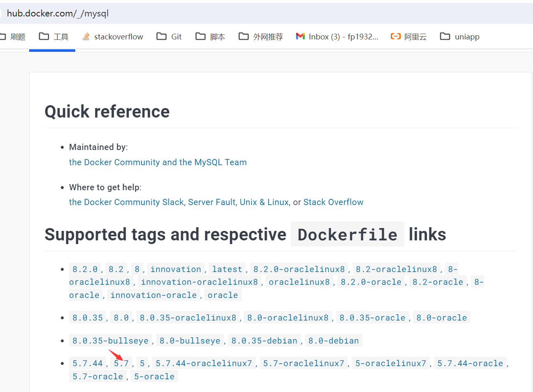Click the 8.0.35-bullseye tag link

click(x=111, y=341)
